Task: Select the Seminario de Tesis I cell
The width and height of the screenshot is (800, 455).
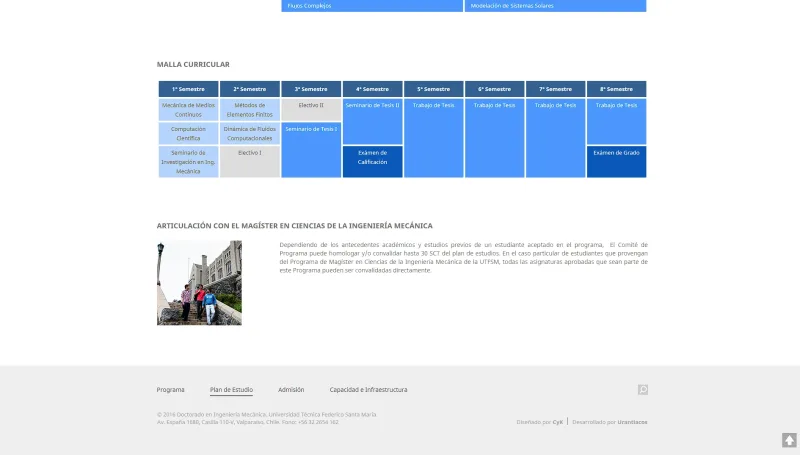Action: tap(311, 150)
